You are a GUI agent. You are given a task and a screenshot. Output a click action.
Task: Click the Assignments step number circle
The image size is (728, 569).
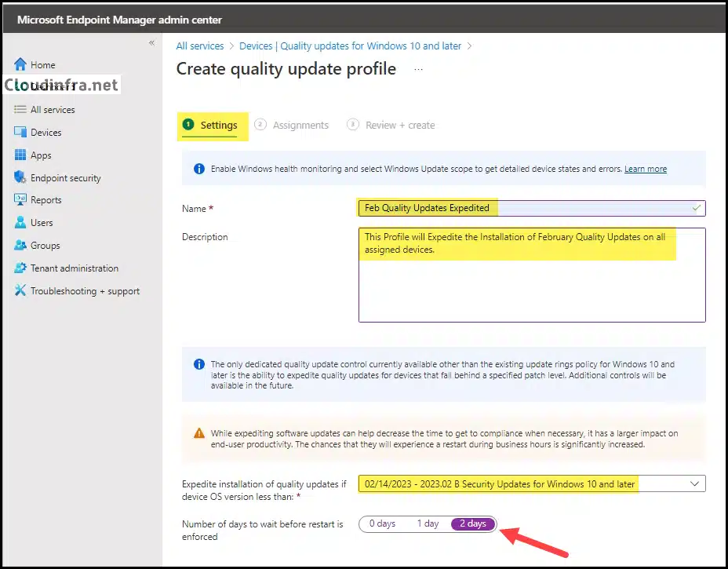[260, 125]
